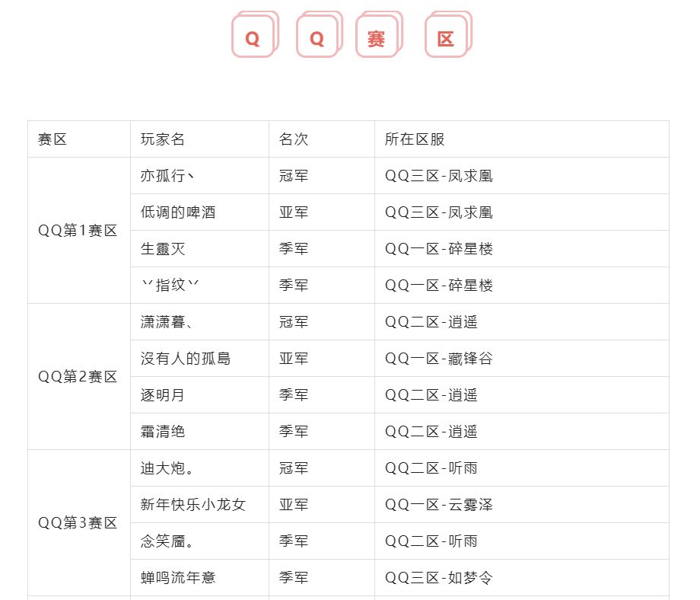
Task: Select the 玩家名 column header
Action: click(163, 139)
